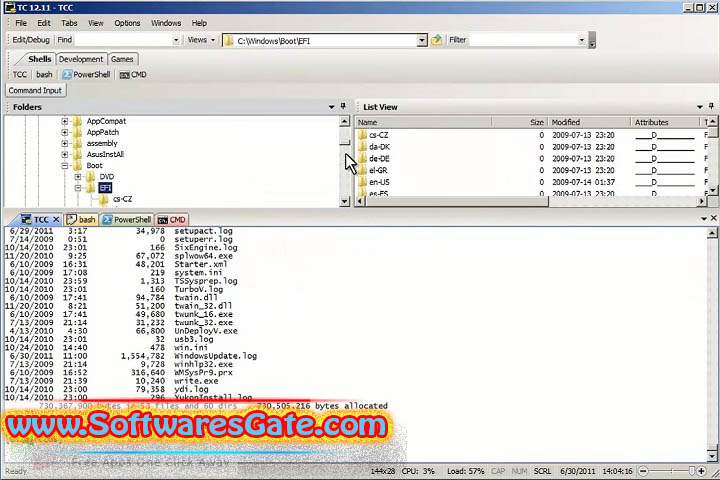Viewport: 720px width, 480px height.
Task: Select the en-US folder in List View
Action: pos(379,182)
